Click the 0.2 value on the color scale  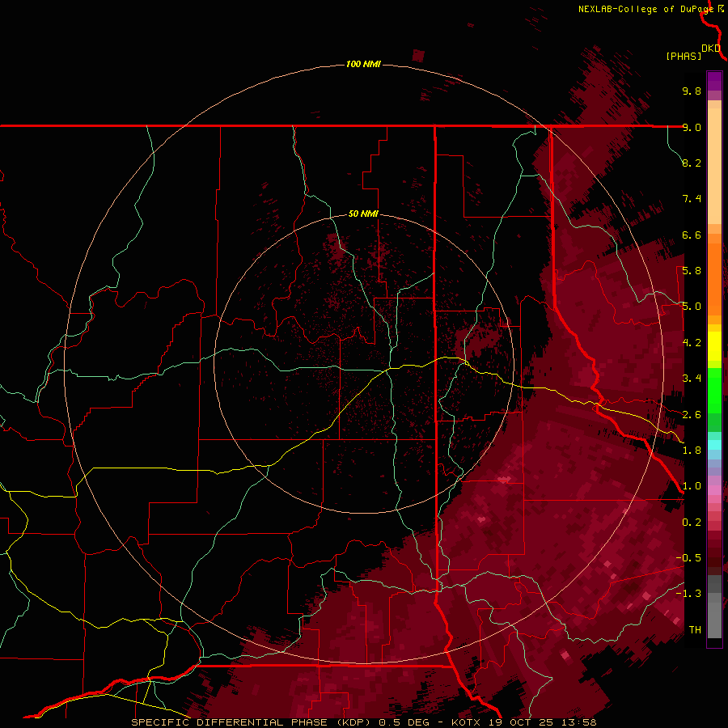click(692, 523)
